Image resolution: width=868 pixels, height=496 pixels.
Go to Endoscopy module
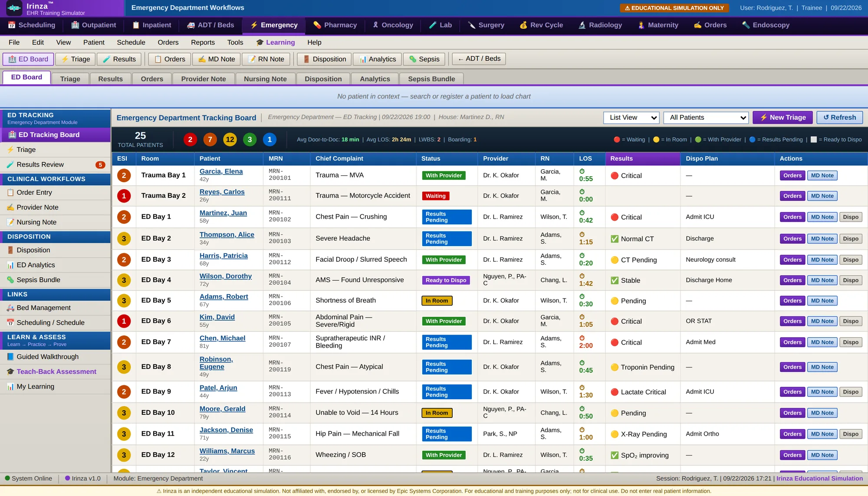pos(766,25)
